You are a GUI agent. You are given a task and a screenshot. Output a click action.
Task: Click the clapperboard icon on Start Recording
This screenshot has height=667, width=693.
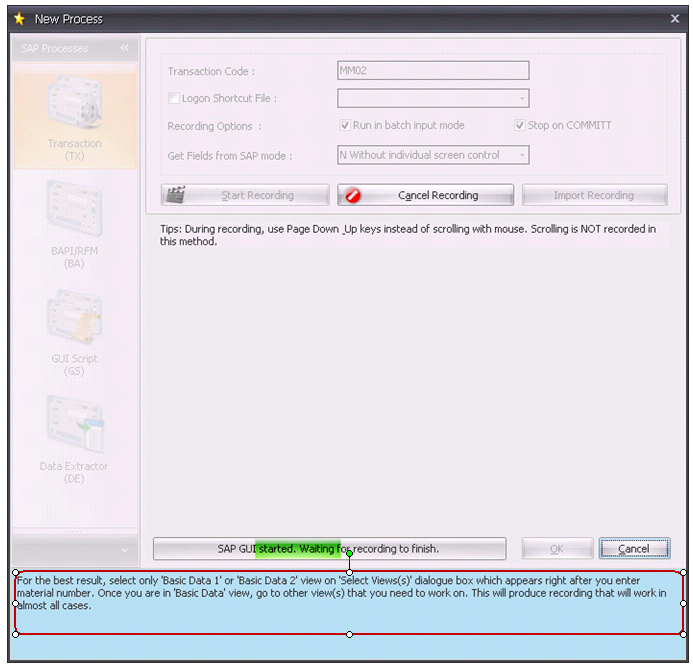click(x=176, y=195)
